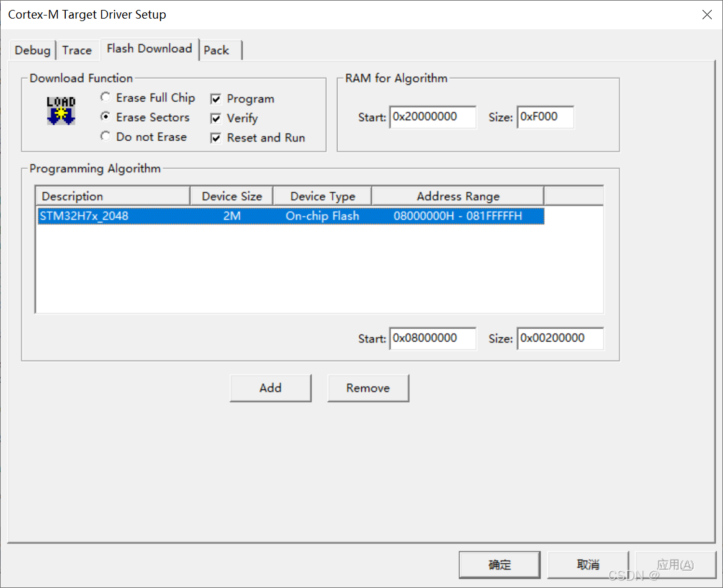
Task: Select the STM32H7x_2048 algorithm row
Action: click(291, 216)
